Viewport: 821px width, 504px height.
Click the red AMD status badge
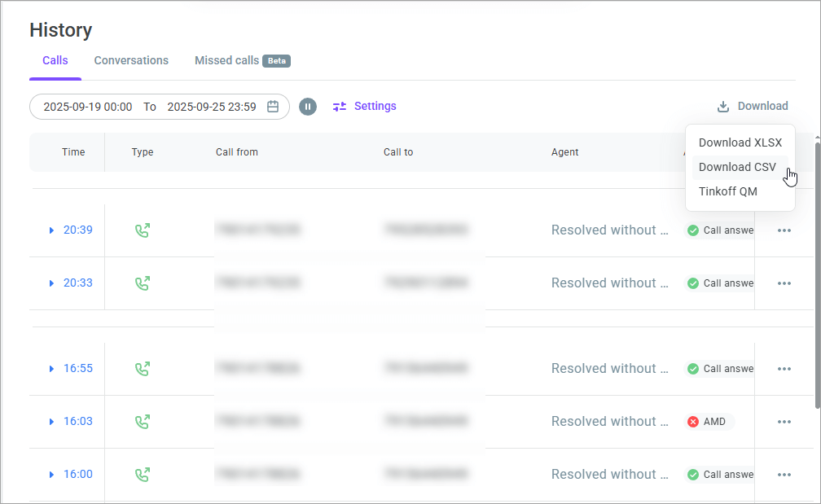(707, 422)
